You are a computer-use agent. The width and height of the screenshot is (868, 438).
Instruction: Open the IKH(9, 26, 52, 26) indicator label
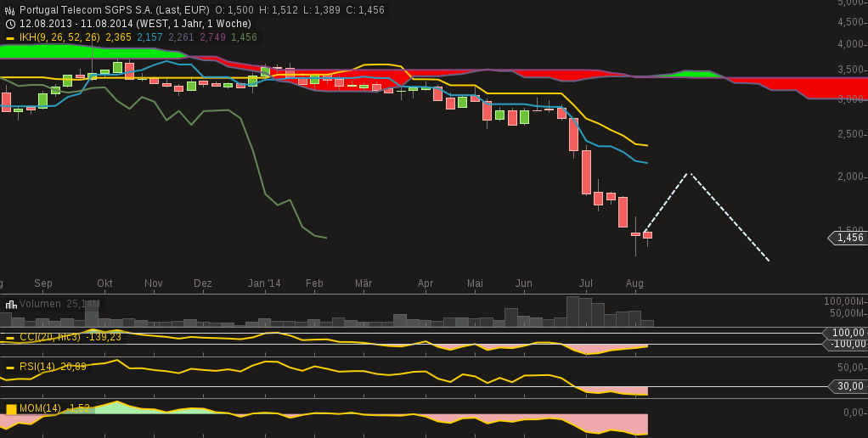(59, 37)
